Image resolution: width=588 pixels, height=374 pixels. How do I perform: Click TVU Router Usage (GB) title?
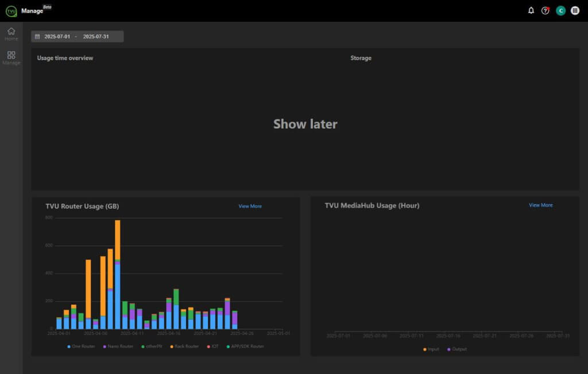coord(82,206)
